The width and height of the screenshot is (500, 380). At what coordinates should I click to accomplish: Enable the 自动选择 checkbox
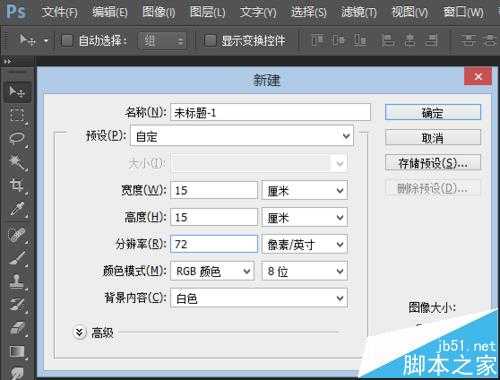pyautogui.click(x=67, y=41)
